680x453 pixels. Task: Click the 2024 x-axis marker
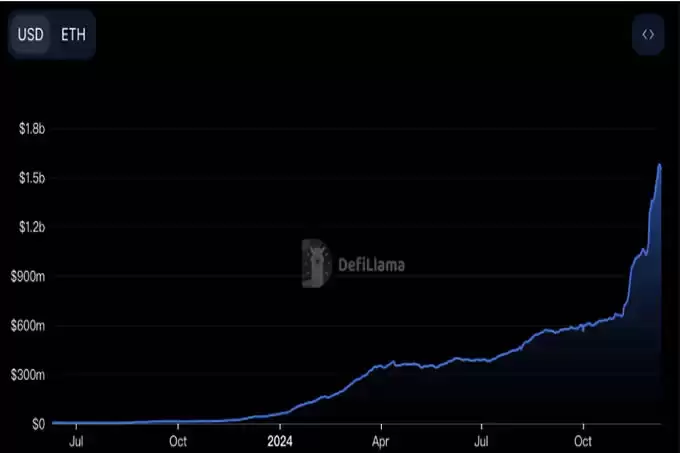[x=280, y=441]
